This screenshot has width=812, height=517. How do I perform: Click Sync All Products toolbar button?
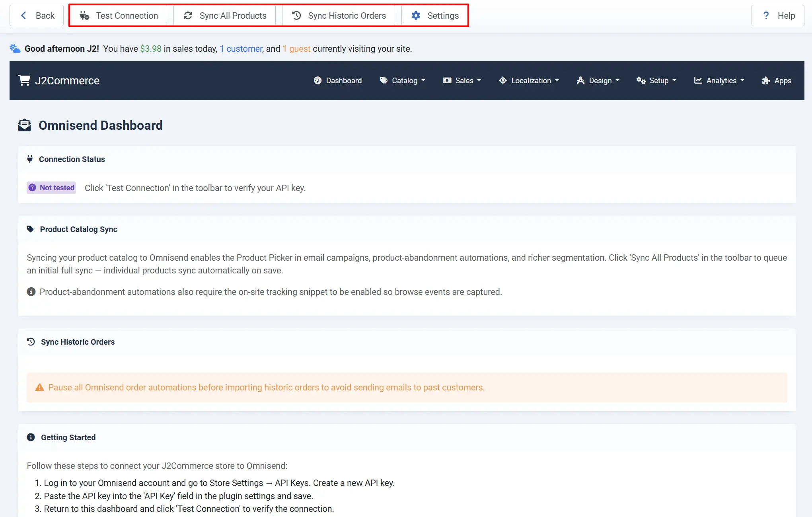(225, 16)
